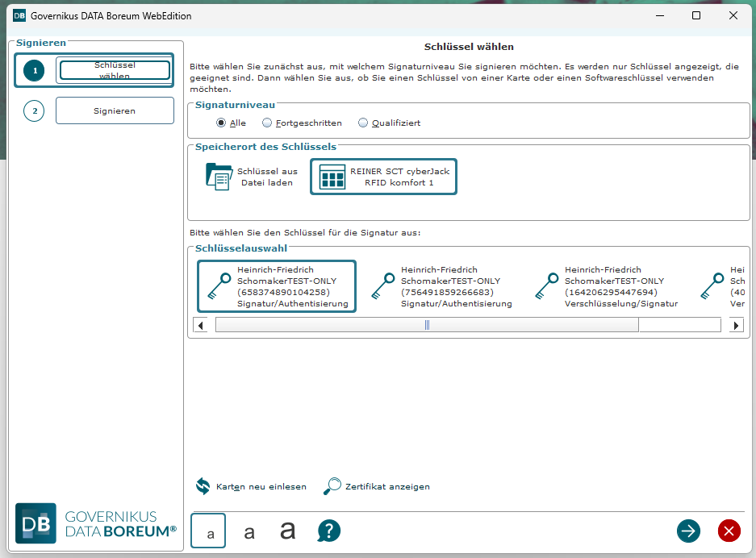Click the Zertifikat anzeigen magnifier icon
The height and width of the screenshot is (558, 756).
[332, 486]
